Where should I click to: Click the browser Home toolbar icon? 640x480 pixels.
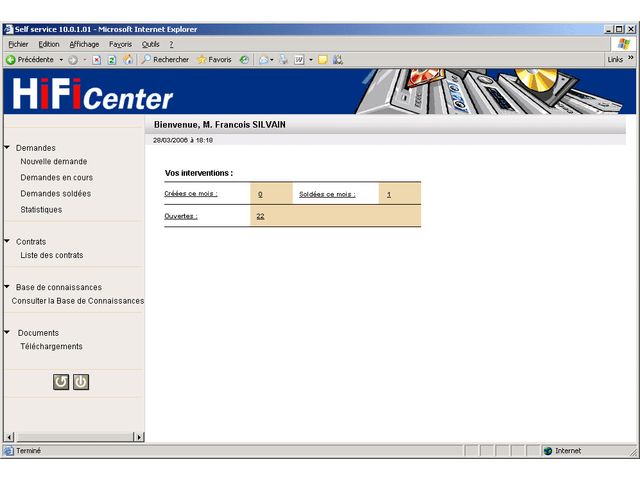128,60
